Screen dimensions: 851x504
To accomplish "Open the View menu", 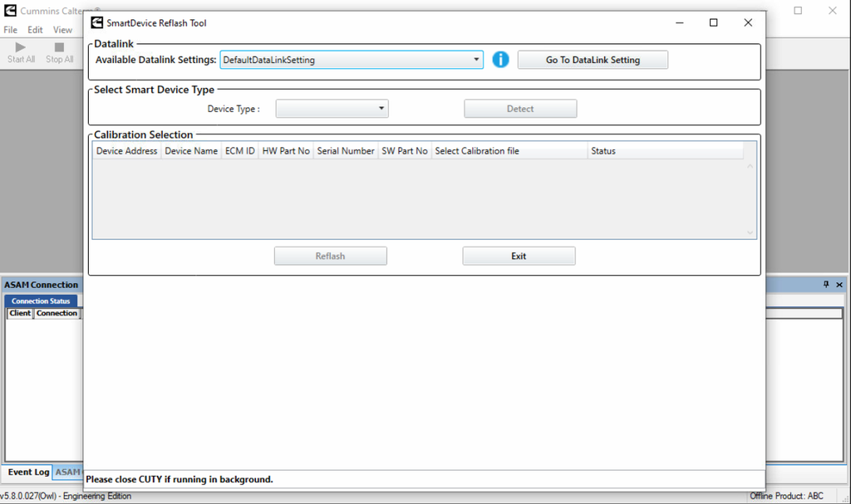I will (x=62, y=30).
